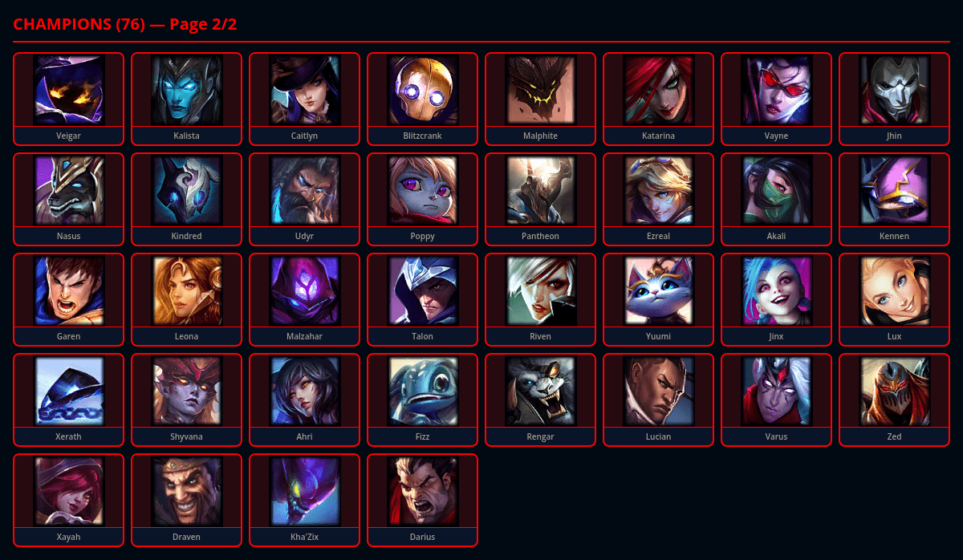Click the Champions Page 2/2 heading

[125, 24]
